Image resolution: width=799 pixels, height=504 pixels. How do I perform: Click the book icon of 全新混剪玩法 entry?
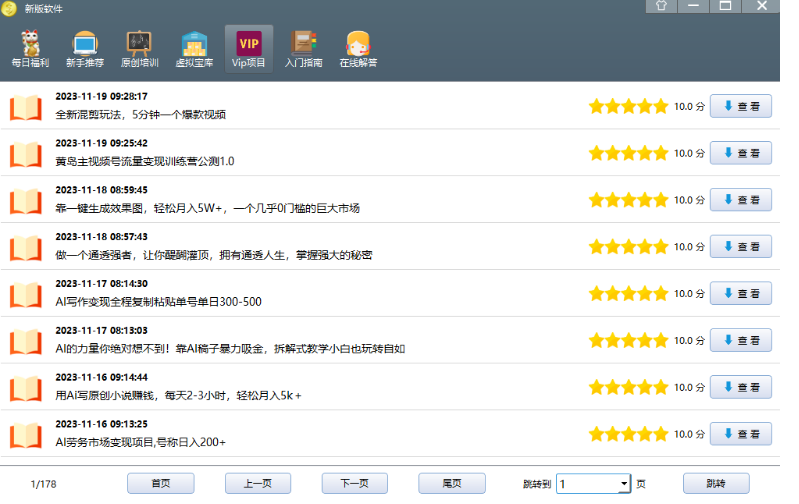[25, 107]
